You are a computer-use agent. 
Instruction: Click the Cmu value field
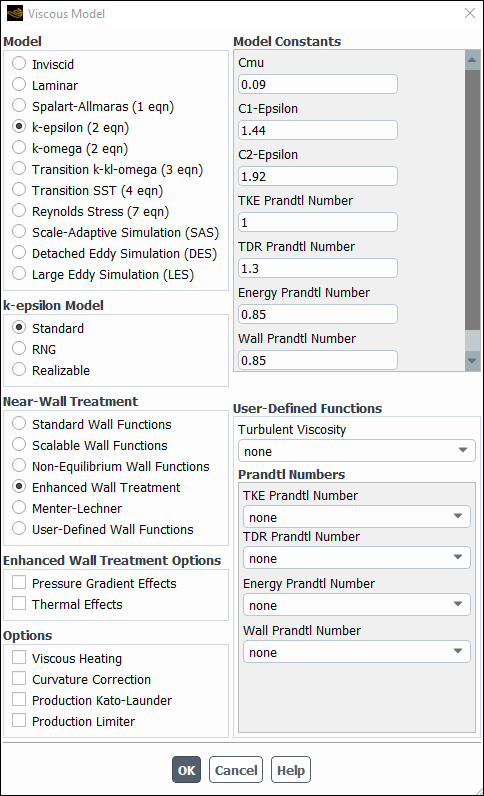(318, 84)
